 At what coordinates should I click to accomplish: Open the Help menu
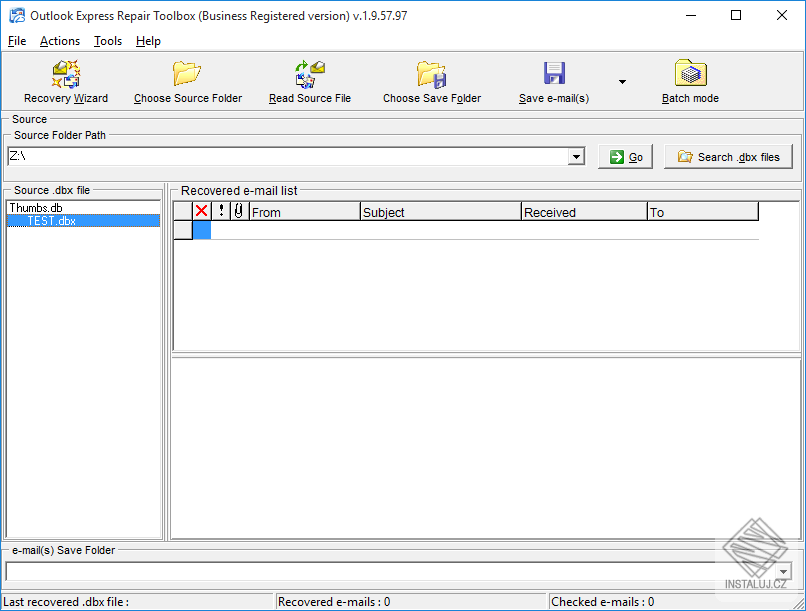pyautogui.click(x=148, y=41)
